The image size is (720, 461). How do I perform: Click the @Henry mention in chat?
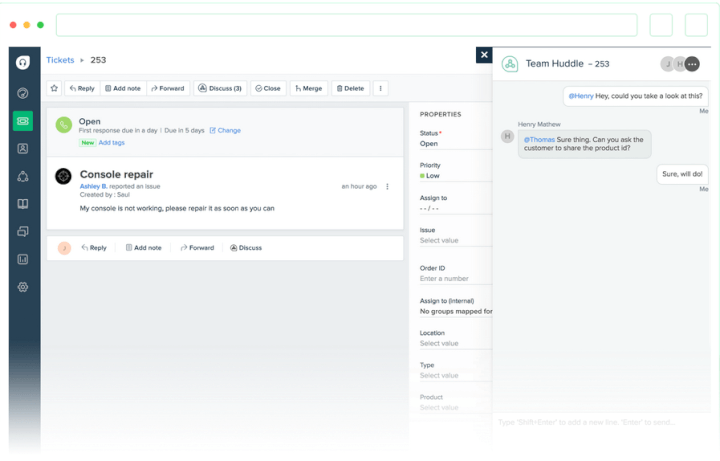click(581, 96)
